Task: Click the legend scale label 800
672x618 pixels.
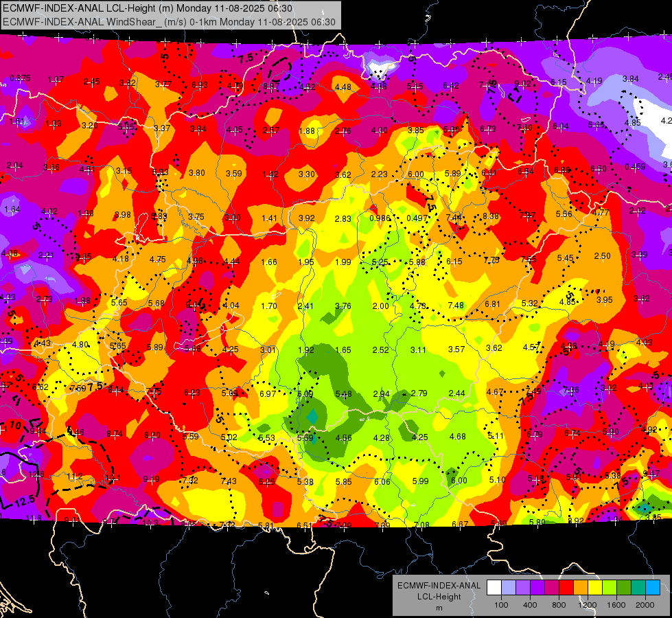Action: 559,605
